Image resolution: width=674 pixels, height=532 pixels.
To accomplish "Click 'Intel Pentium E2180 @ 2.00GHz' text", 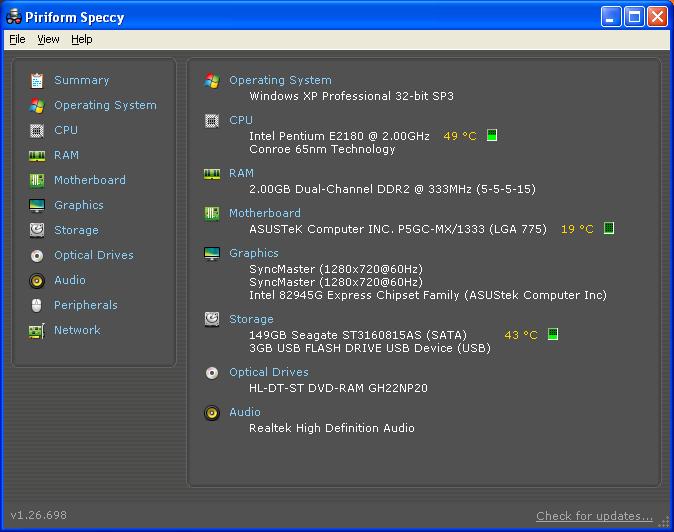I will click(339, 136).
